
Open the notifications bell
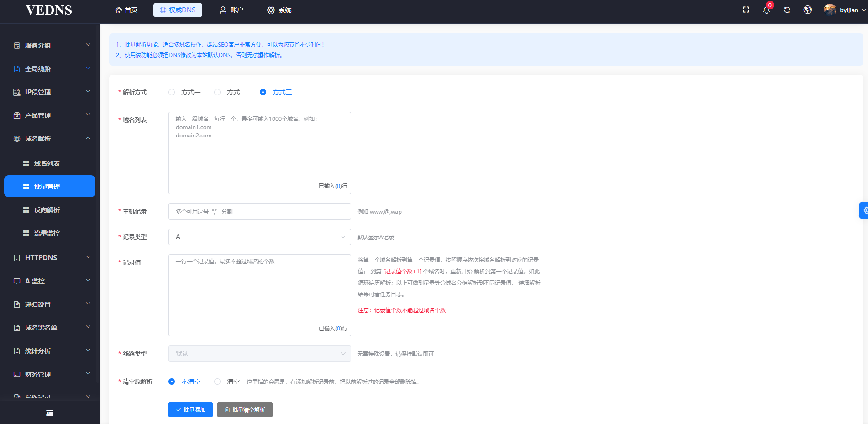pyautogui.click(x=767, y=10)
